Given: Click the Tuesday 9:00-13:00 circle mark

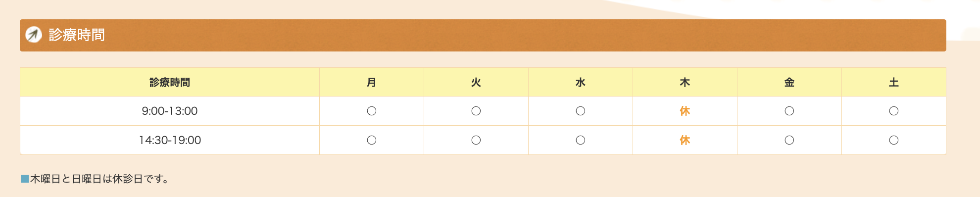Looking at the screenshot, I should point(476,111).
